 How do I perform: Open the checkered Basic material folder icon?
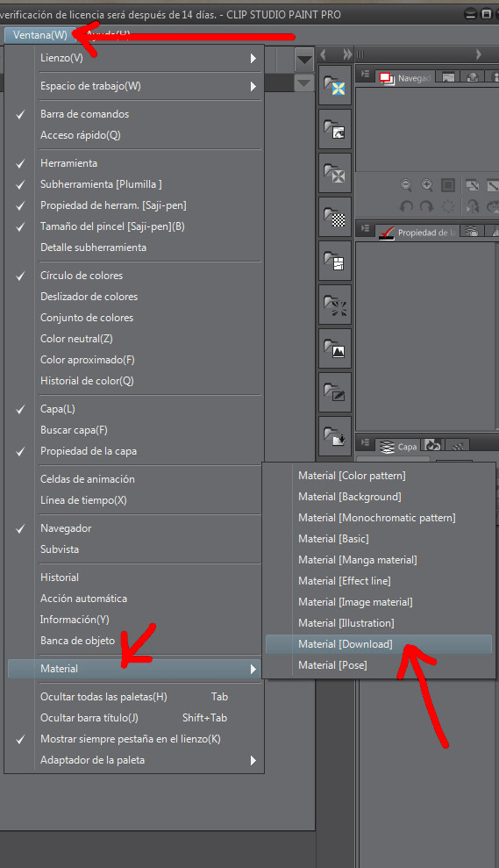[335, 217]
